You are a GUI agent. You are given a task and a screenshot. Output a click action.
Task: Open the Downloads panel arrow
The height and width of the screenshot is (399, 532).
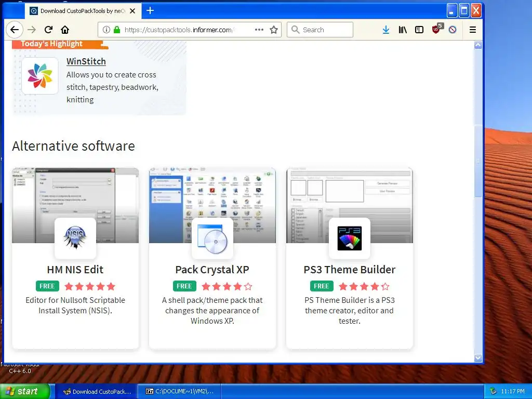click(x=386, y=30)
